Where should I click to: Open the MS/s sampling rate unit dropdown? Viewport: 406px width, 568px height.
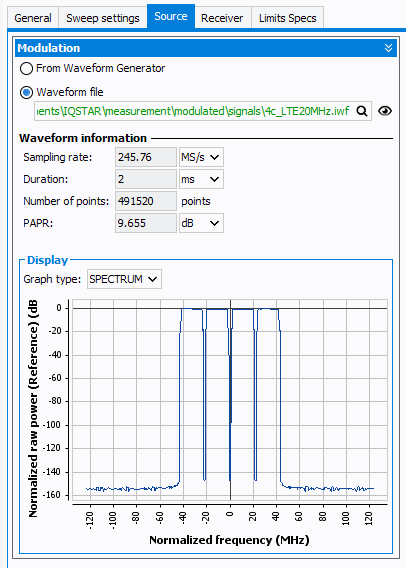pyautogui.click(x=201, y=157)
